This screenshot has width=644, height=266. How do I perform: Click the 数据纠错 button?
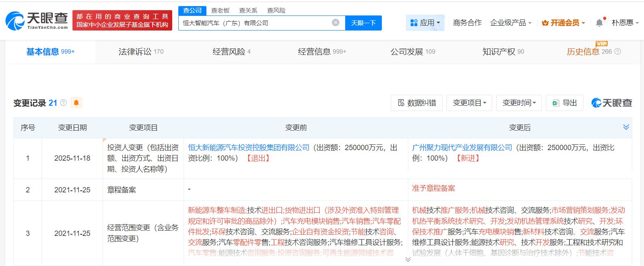click(417, 103)
